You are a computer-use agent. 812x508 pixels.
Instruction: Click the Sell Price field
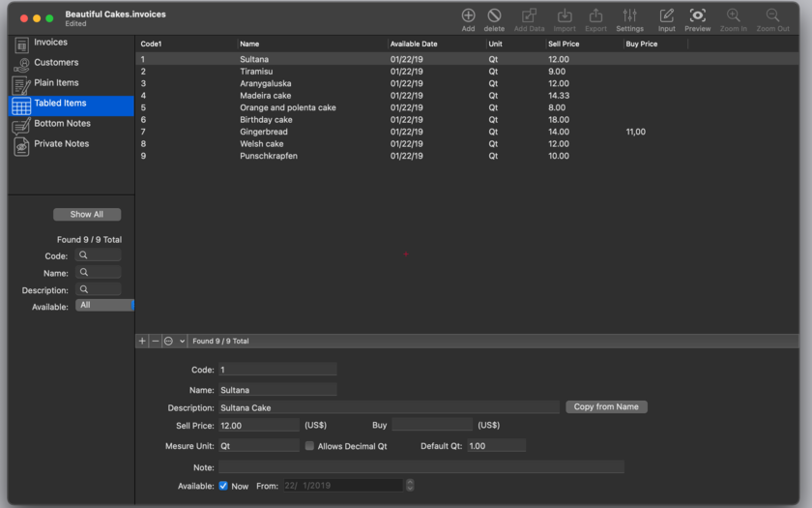click(x=259, y=426)
